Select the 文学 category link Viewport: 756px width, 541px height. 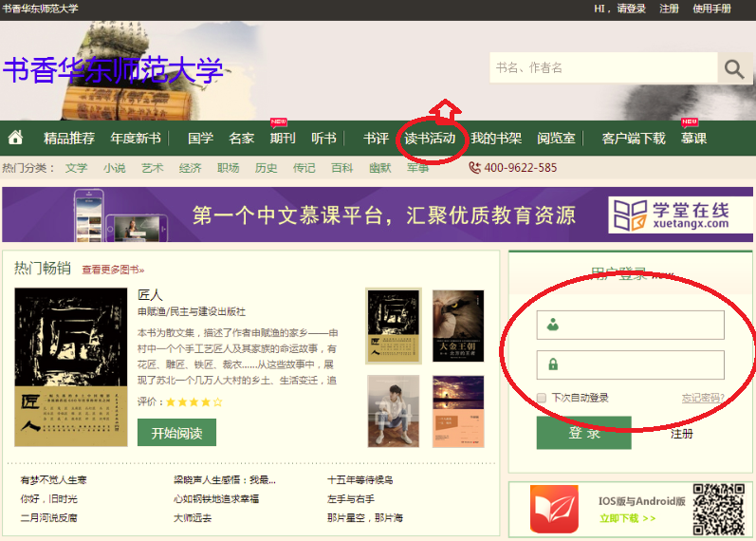pos(76,168)
